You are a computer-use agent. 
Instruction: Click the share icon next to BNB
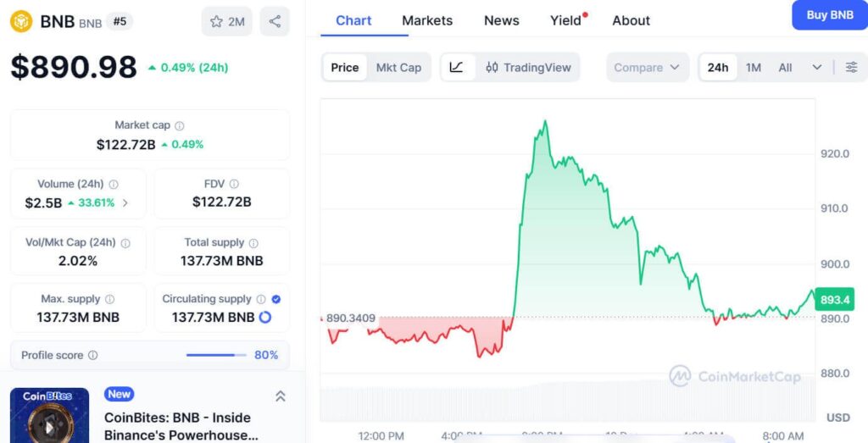pos(275,21)
